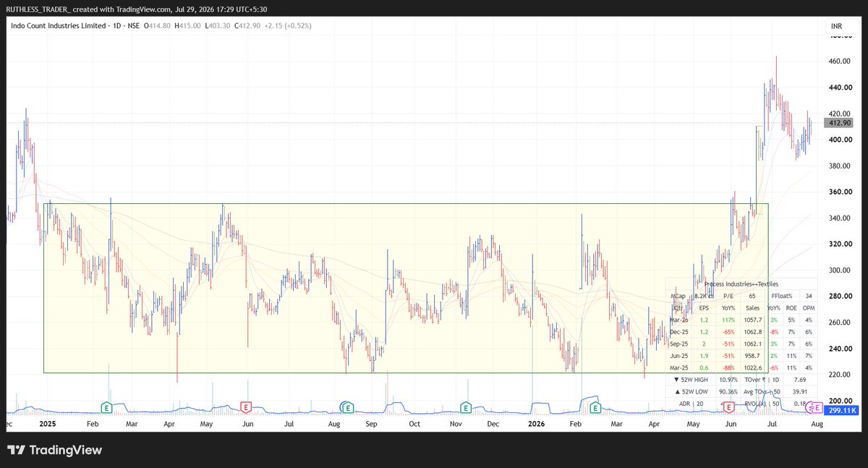Viewport: 868px width, 468px height.
Task: Click the Jun-25 quarter row label
Action: 679,356
